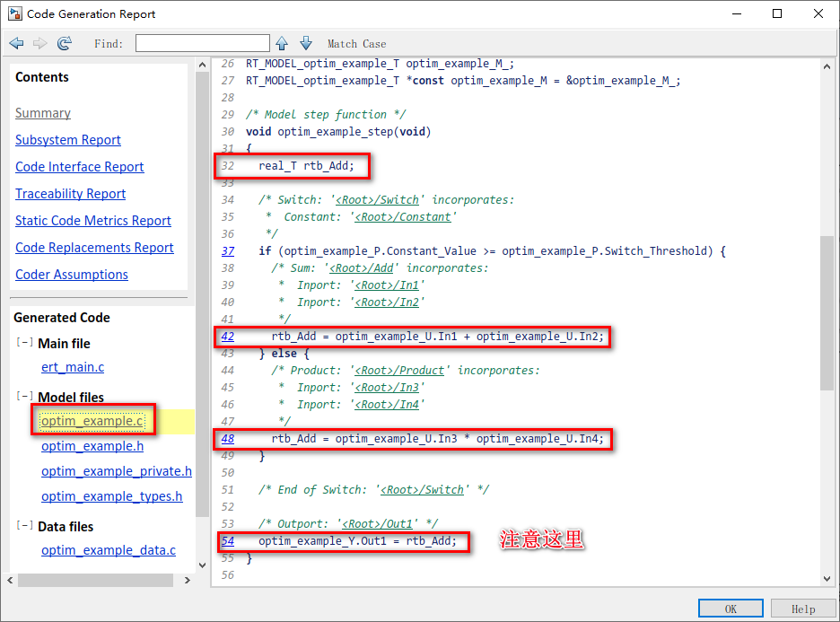Open the Subsystem Report

[x=68, y=140]
